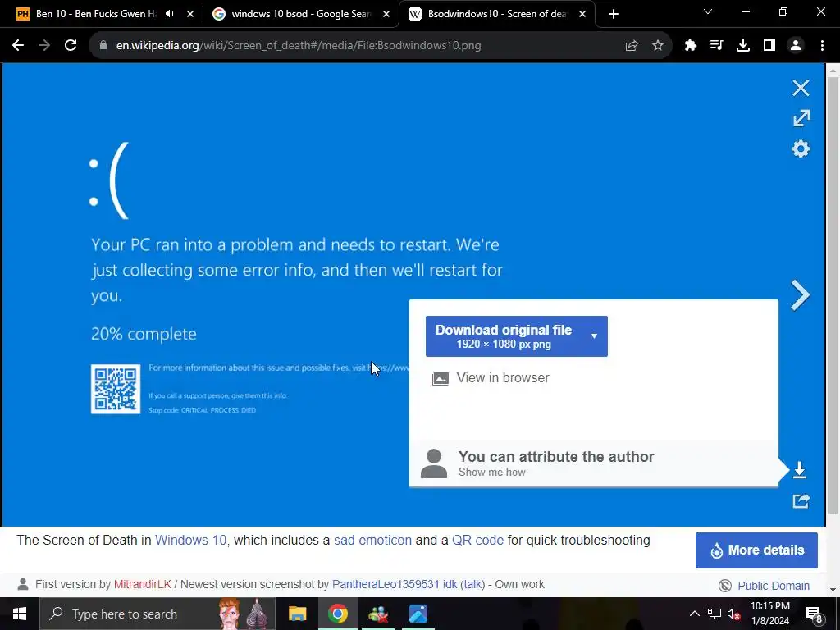Go back to the previous page
The width and height of the screenshot is (840, 630).
[x=18, y=46]
